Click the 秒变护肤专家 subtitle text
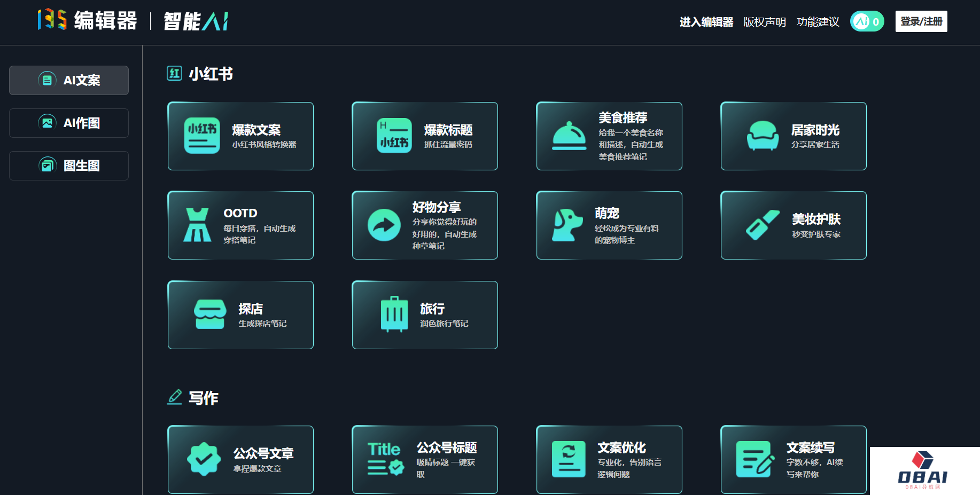980x495 pixels. click(x=816, y=234)
